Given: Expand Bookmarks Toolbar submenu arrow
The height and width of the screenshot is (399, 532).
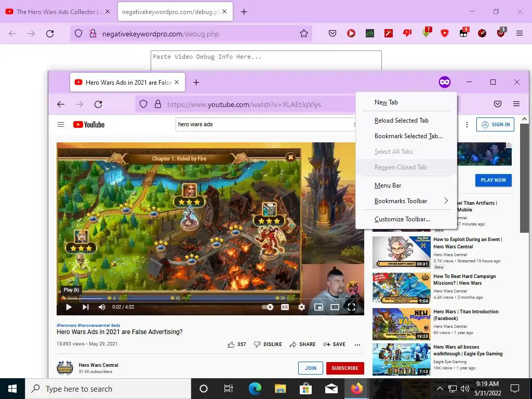Looking at the screenshot, I should (446, 201).
